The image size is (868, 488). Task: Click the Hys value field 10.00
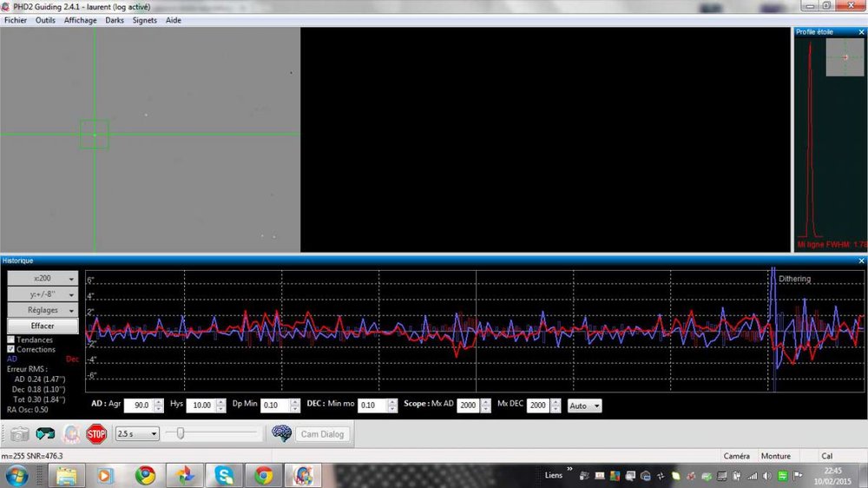point(201,406)
